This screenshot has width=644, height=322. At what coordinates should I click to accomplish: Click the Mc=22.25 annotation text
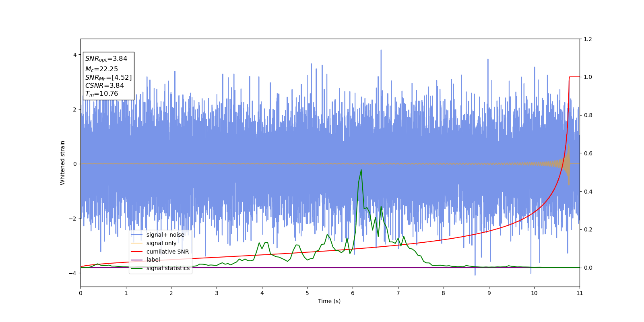(101, 69)
